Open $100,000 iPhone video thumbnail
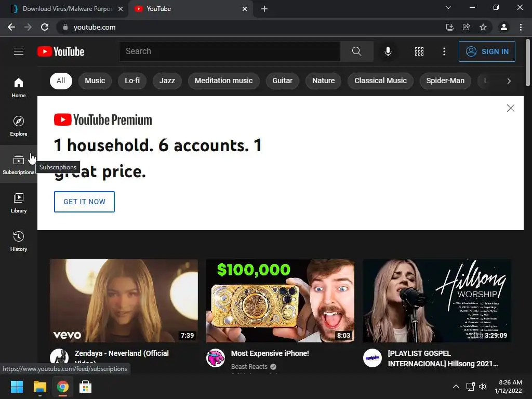 tap(280, 301)
